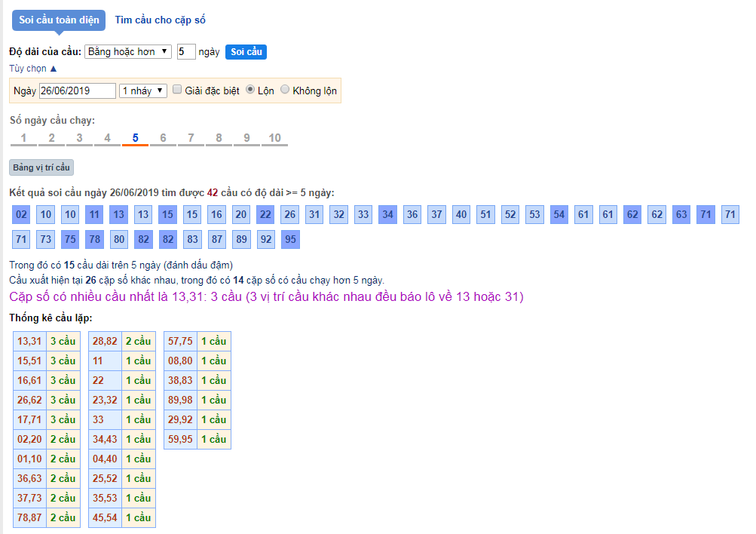Click the Ngày date input field

point(78,91)
